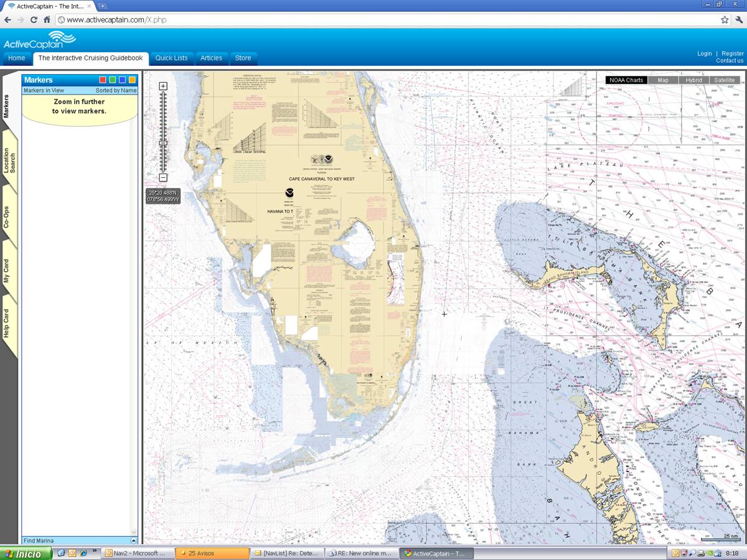Open the Location Search side tab
Image resolution: width=747 pixels, height=560 pixels.
pyautogui.click(x=9, y=161)
